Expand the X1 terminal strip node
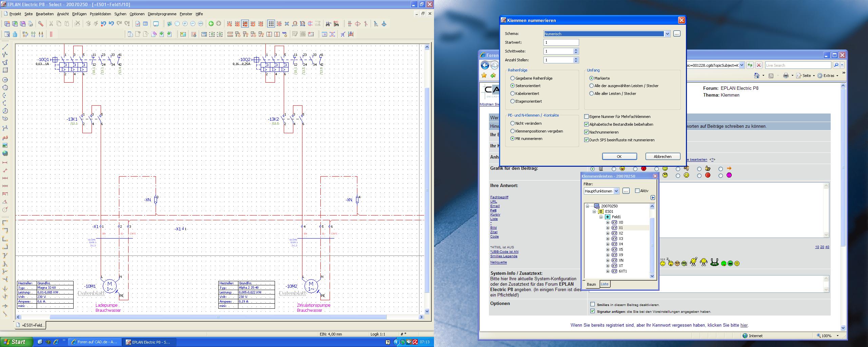Image resolution: width=868 pixels, height=347 pixels. pyautogui.click(x=608, y=228)
